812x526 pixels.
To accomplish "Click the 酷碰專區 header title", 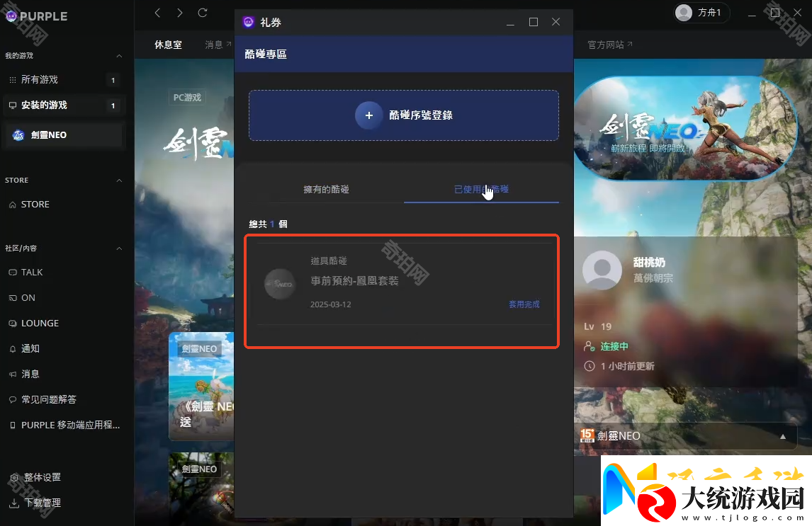I will (266, 54).
